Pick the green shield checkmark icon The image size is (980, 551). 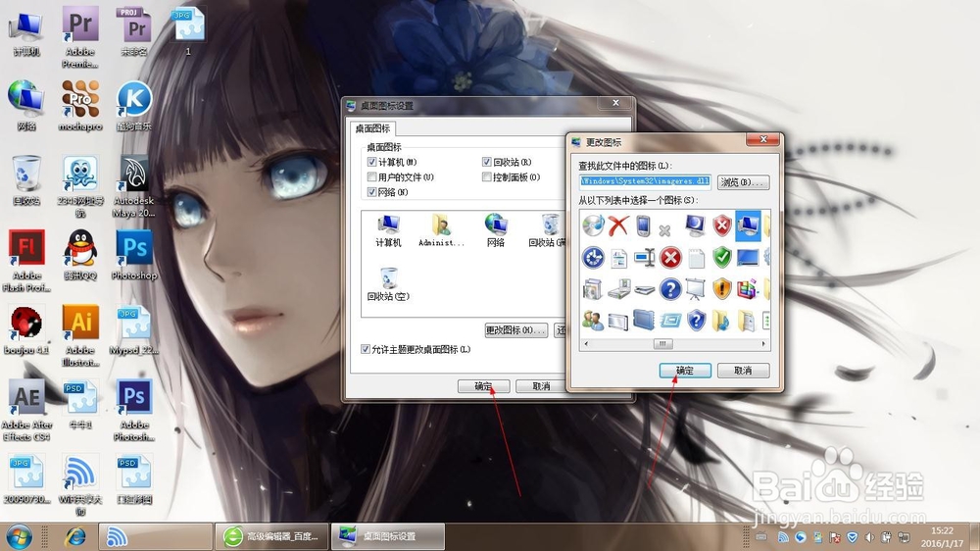(x=722, y=257)
